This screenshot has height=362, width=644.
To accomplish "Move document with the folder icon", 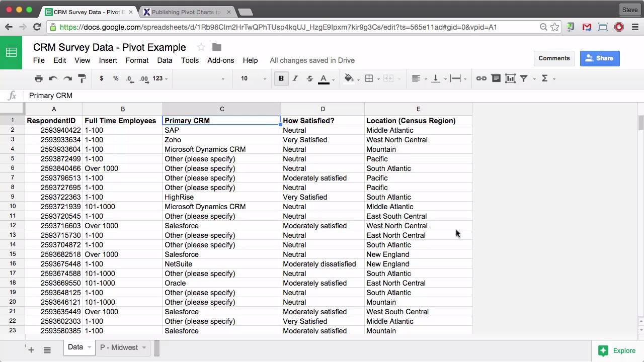I will pos(217,47).
